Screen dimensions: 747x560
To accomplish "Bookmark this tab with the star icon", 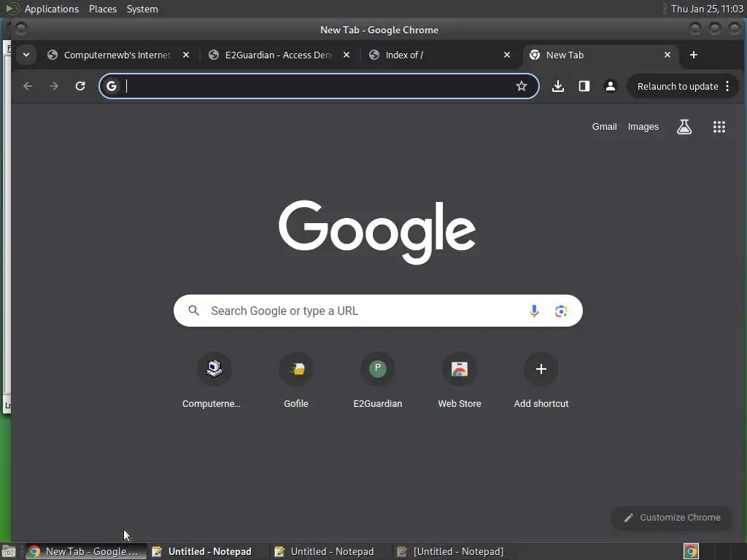I will [521, 86].
